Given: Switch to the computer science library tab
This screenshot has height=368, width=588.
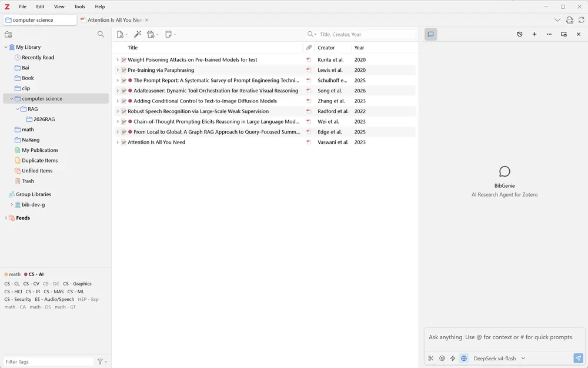Looking at the screenshot, I should point(40,20).
